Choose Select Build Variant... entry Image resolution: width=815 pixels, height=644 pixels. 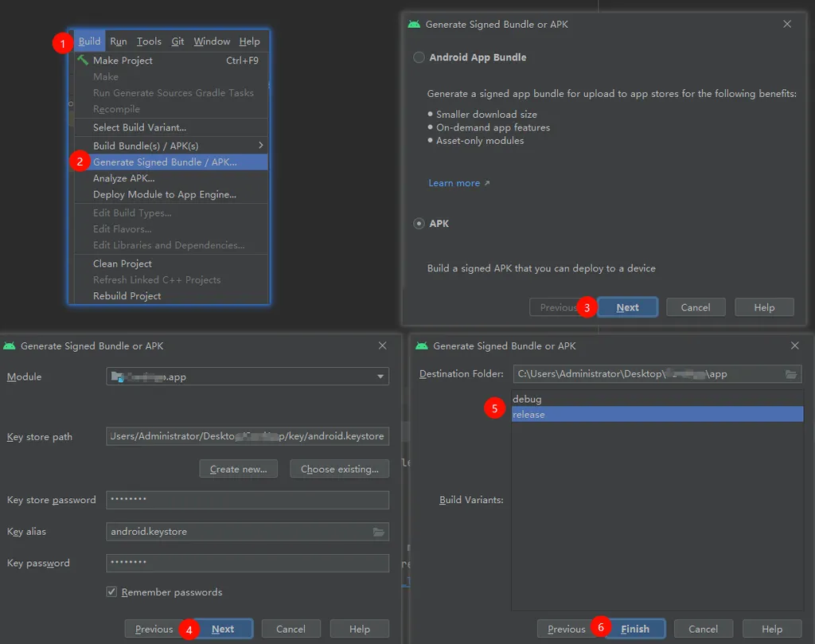tap(171, 127)
